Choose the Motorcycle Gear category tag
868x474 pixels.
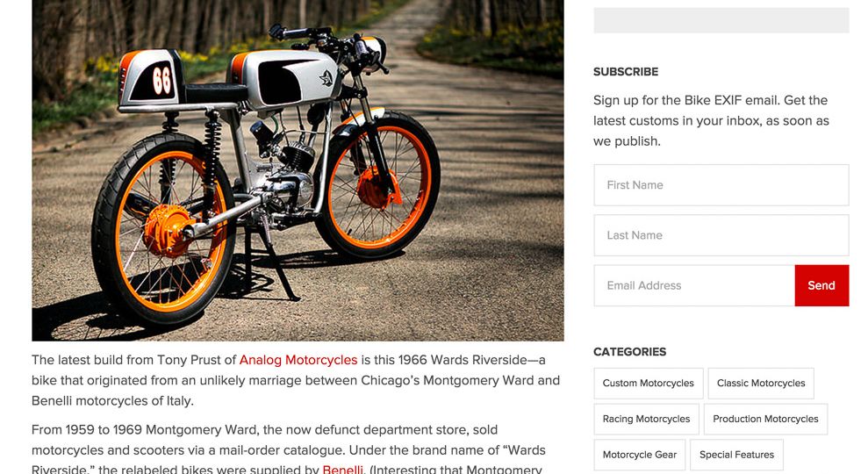(640, 455)
